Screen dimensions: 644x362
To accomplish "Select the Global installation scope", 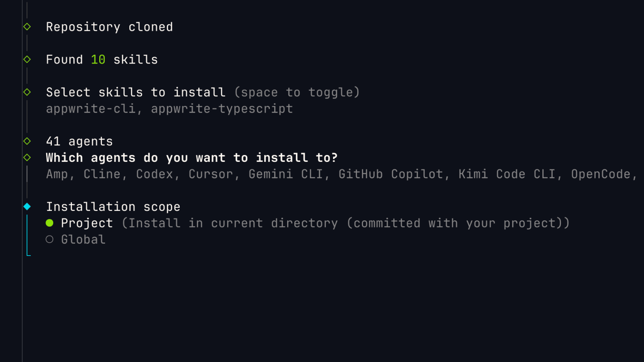I will [x=83, y=239].
